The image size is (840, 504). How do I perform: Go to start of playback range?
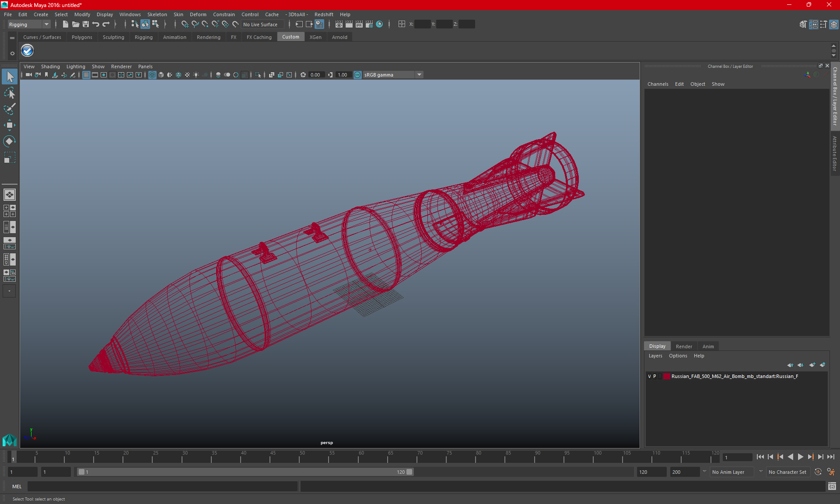[x=760, y=457]
